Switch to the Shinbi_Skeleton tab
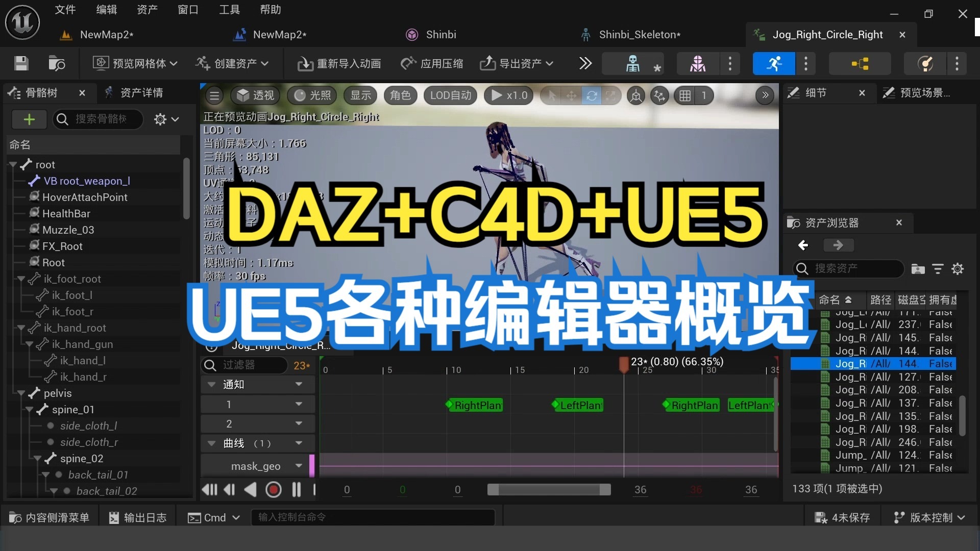 [x=640, y=34]
